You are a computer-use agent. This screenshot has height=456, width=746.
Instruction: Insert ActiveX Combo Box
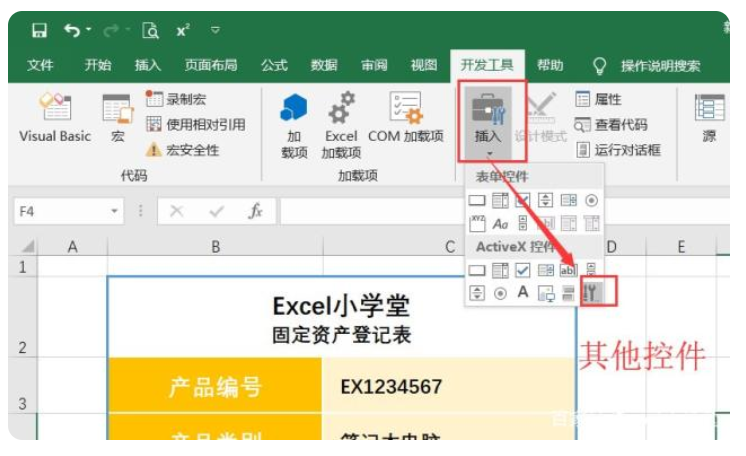tap(500, 270)
